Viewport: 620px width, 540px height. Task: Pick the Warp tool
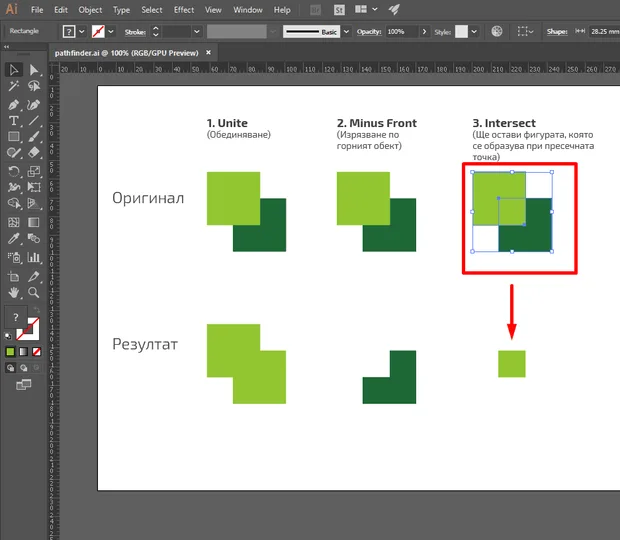click(x=14, y=187)
